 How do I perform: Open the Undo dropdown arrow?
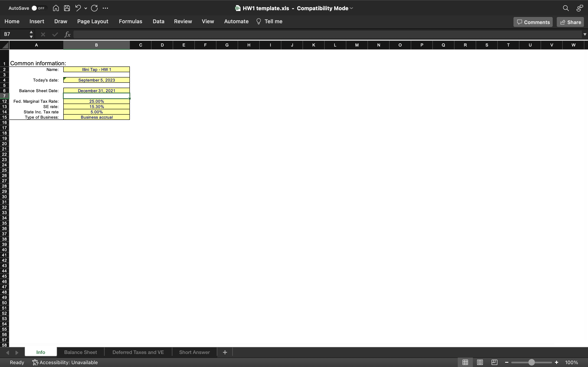click(x=85, y=8)
